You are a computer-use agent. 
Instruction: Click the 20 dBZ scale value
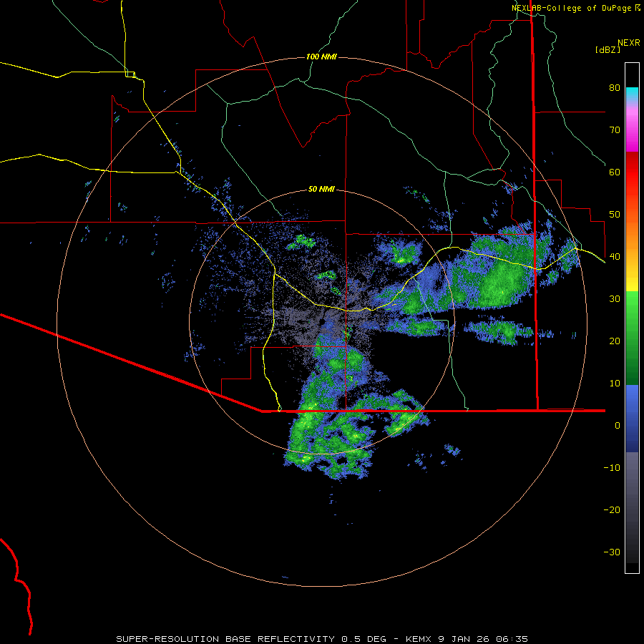(615, 341)
